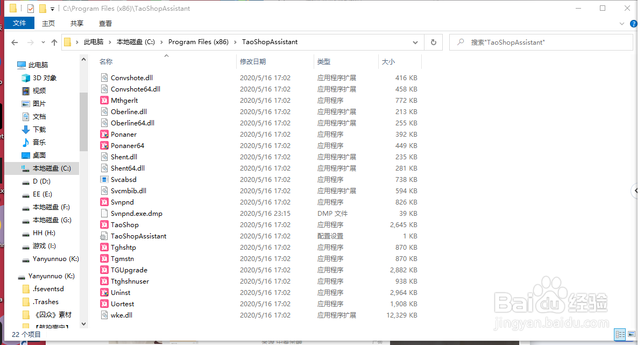Screen dimensions: 644x345
Task: Switch to details view layout icon
Action: coord(620,335)
